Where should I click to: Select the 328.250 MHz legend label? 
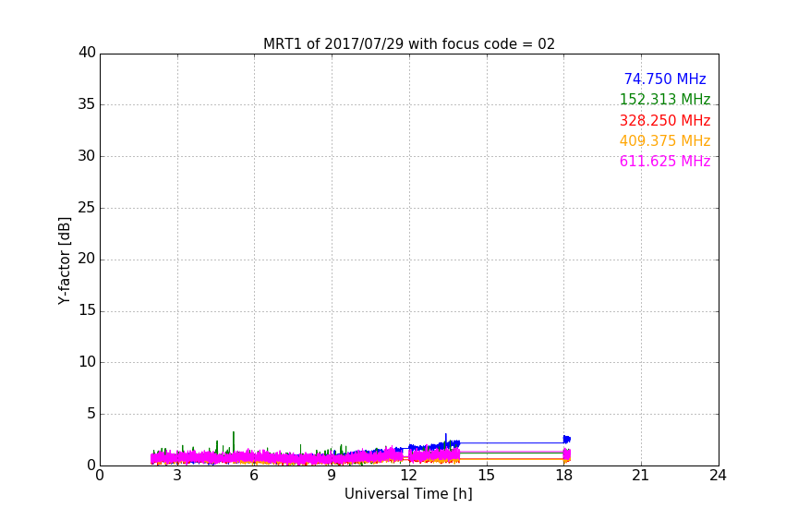pyautogui.click(x=665, y=121)
